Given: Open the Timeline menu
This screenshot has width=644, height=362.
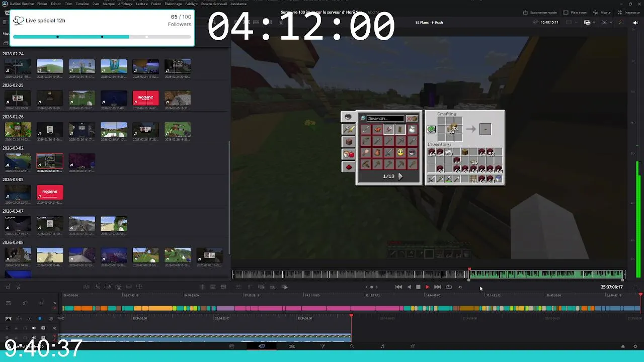Looking at the screenshot, I should click(x=82, y=4).
